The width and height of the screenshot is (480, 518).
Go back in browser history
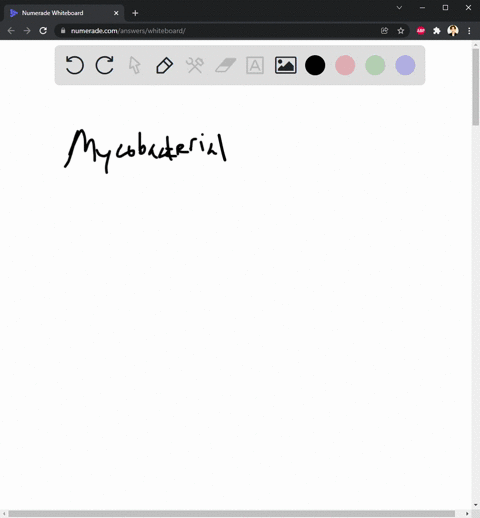click(11, 31)
